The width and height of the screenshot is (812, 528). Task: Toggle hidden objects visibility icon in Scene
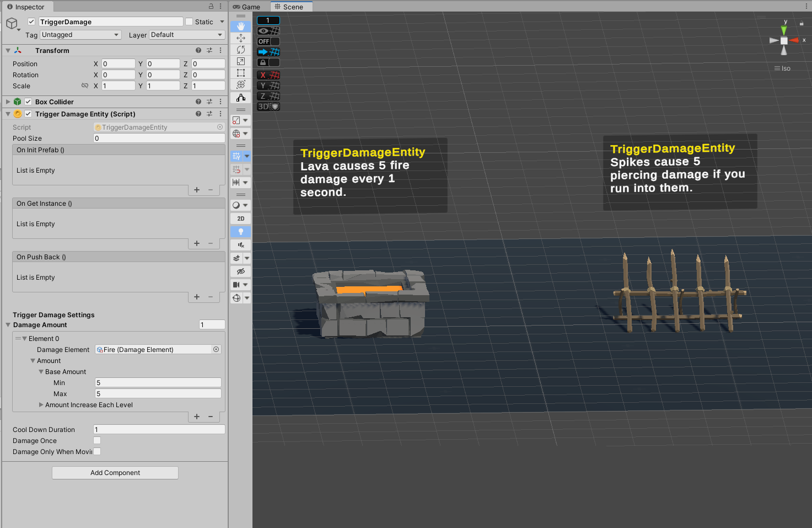[241, 271]
